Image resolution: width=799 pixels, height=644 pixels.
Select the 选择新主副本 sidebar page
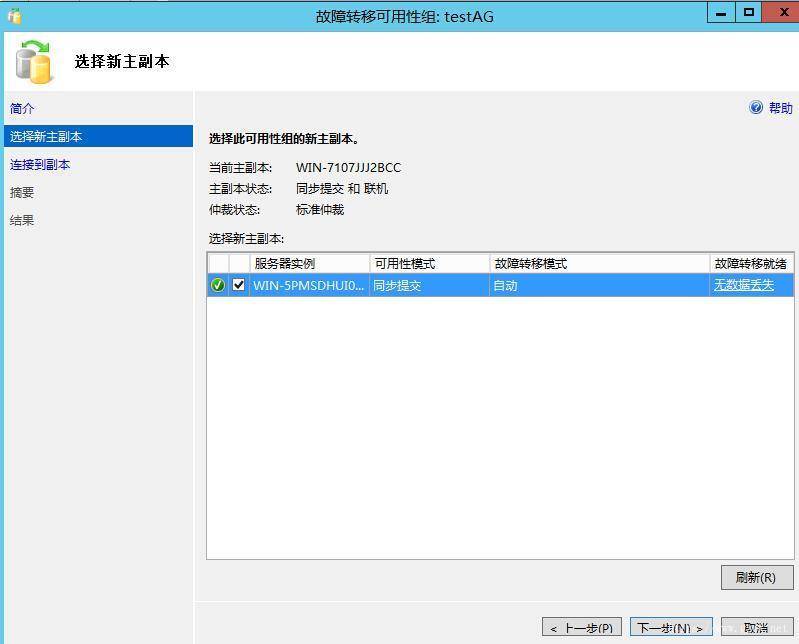(98, 136)
